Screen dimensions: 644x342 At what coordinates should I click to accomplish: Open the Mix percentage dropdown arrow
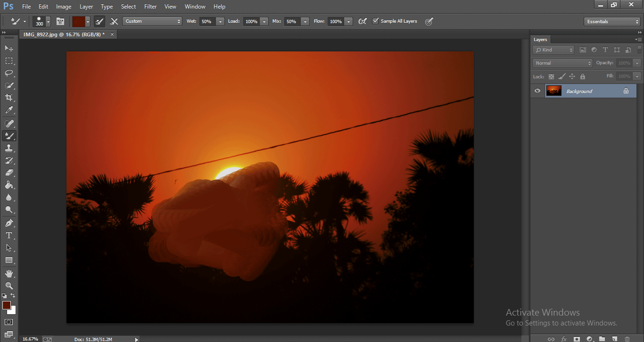pyautogui.click(x=305, y=22)
